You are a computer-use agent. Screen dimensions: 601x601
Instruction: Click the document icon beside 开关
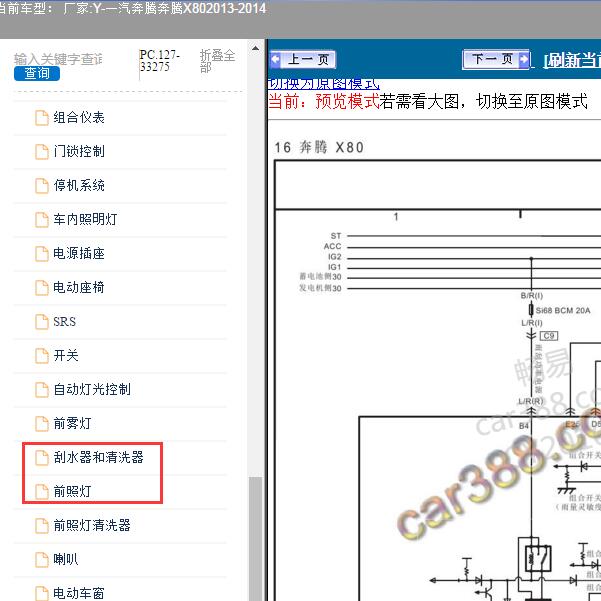(42, 356)
